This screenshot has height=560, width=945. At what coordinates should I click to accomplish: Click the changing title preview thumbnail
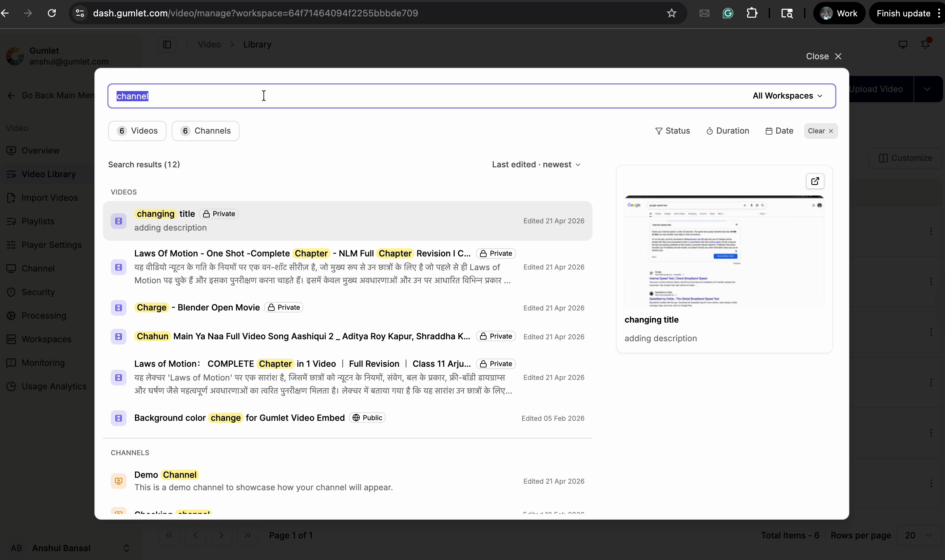click(x=724, y=251)
